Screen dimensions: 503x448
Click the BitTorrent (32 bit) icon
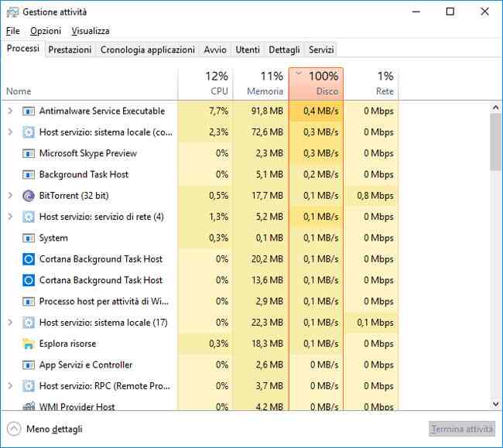click(28, 196)
